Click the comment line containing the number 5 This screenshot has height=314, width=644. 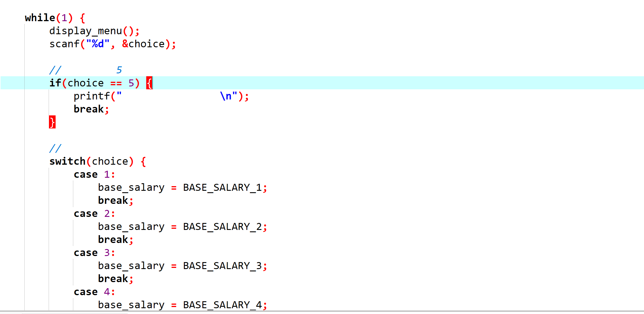[86, 70]
